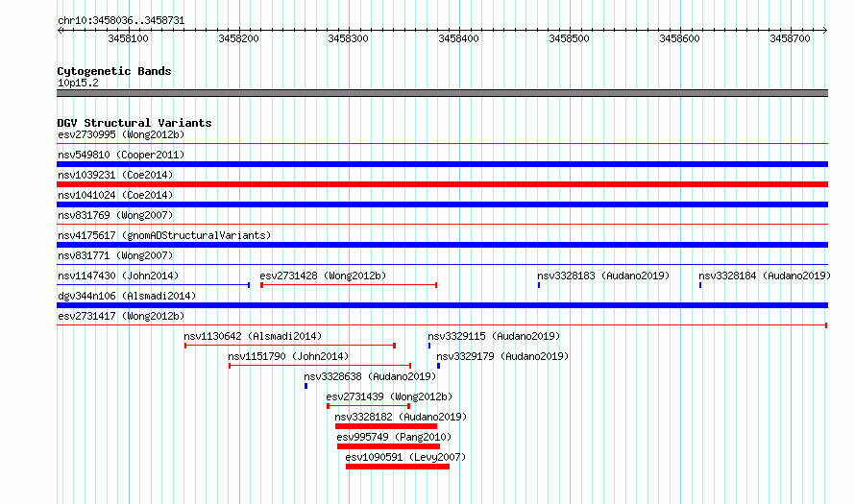Select the nsv1041024 (Coe2014) blue bar
Screen dimensions: 855x504
click(x=442, y=204)
